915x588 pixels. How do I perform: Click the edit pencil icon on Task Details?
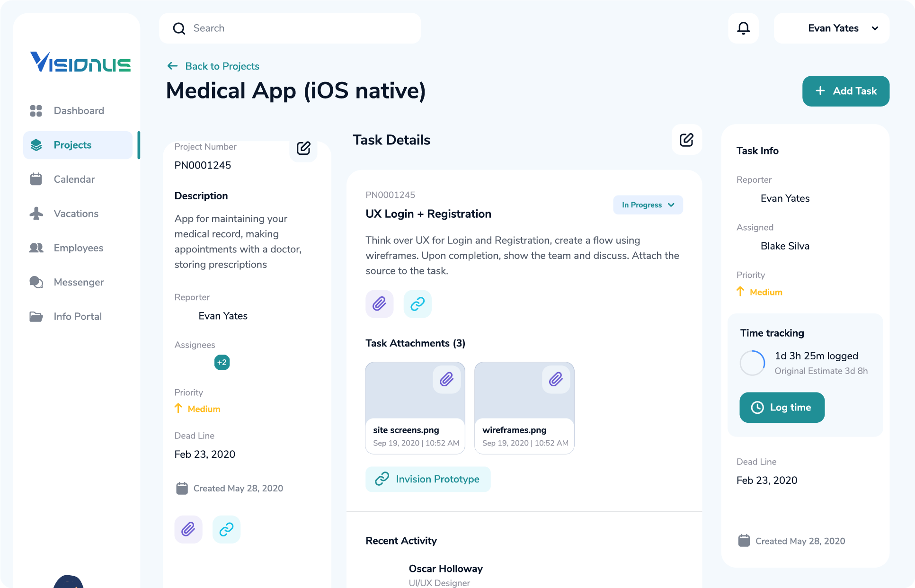pos(686,140)
